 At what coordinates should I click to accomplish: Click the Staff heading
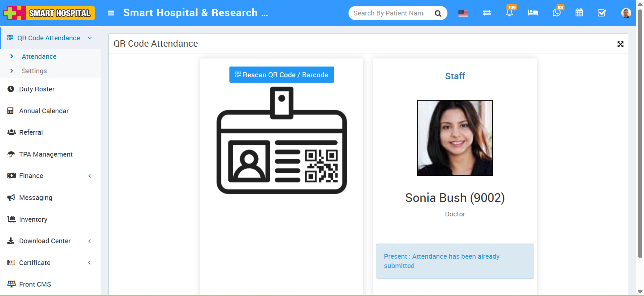point(455,76)
